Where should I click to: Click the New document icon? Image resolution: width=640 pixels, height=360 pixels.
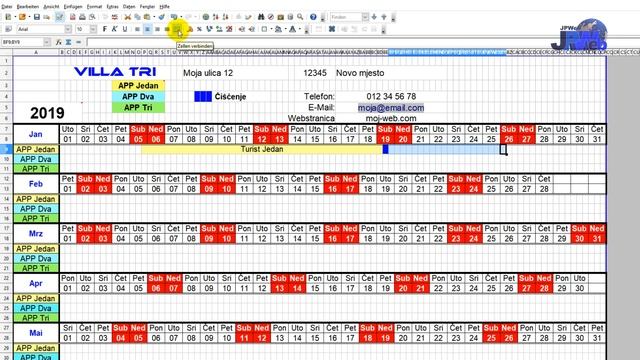tap(8, 17)
